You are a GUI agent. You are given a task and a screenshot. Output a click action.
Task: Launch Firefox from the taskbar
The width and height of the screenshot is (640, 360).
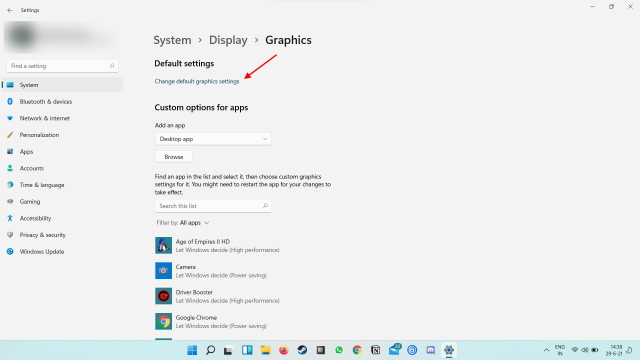pos(284,350)
